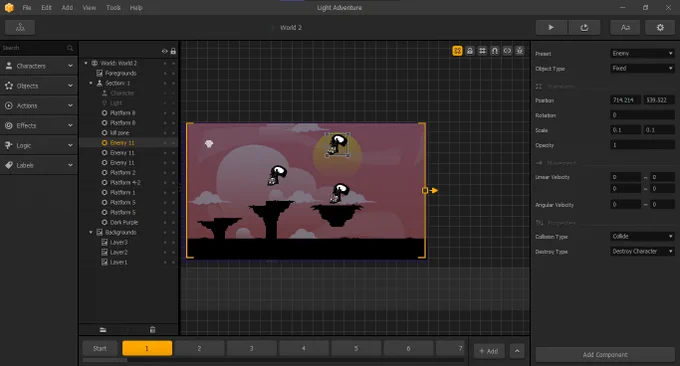Click the kill zone object circle icon
The height and width of the screenshot is (366, 680).
pos(104,133)
